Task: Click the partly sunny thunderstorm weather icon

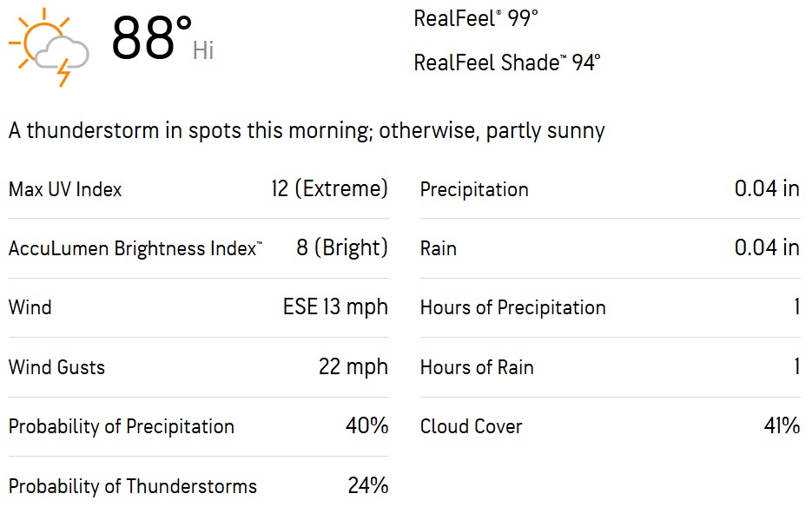Action: tap(49, 47)
